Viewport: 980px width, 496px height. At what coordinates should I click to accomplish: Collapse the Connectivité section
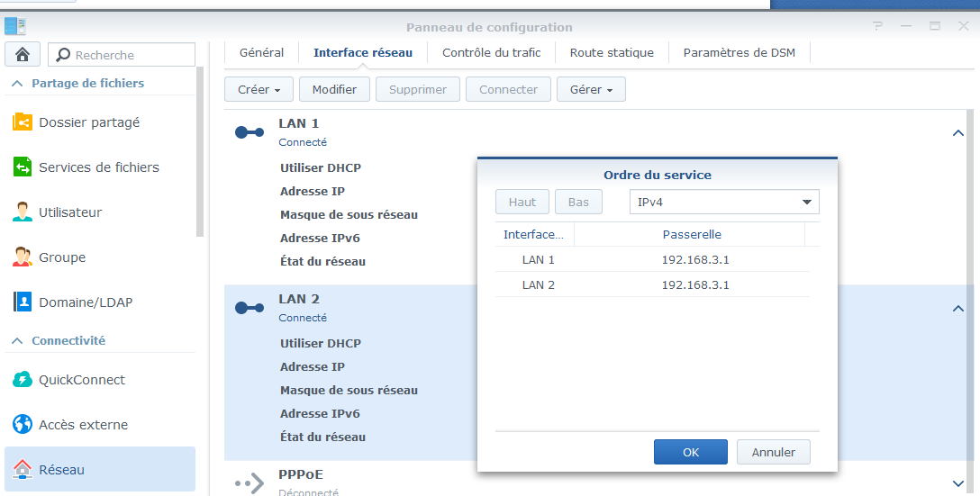tap(17, 340)
